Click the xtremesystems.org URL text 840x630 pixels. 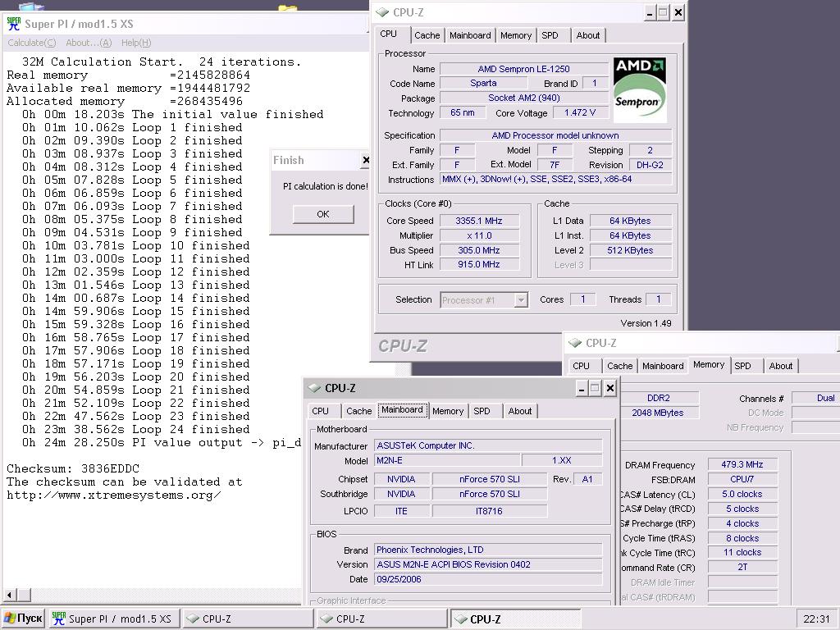click(113, 495)
